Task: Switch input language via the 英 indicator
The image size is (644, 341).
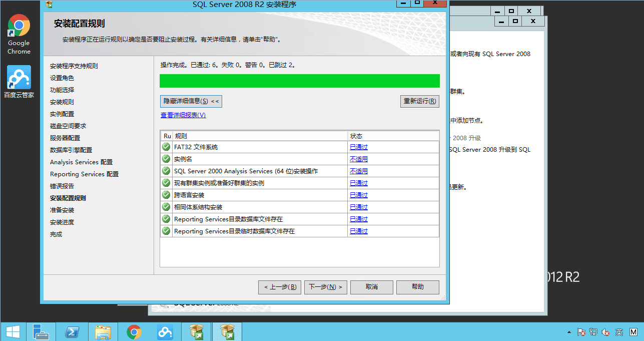Action: pos(618,331)
